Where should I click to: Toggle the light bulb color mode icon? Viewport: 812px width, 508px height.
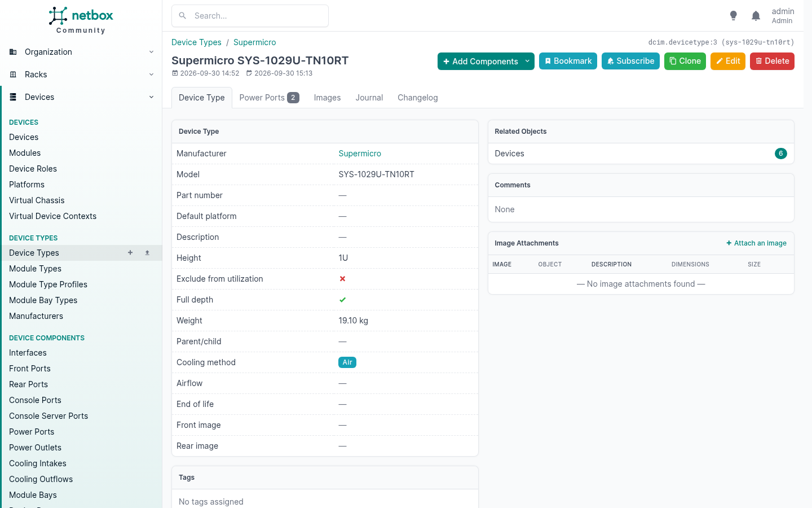[733, 16]
